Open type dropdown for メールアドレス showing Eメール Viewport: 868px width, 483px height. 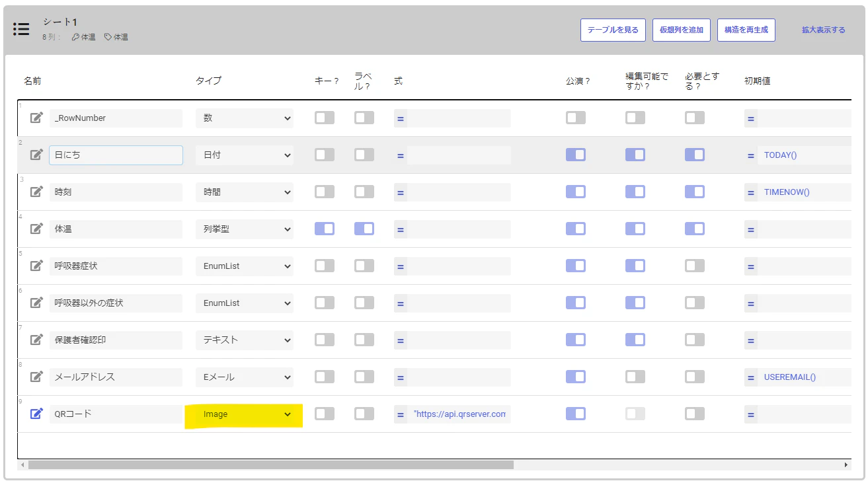pyautogui.click(x=245, y=377)
